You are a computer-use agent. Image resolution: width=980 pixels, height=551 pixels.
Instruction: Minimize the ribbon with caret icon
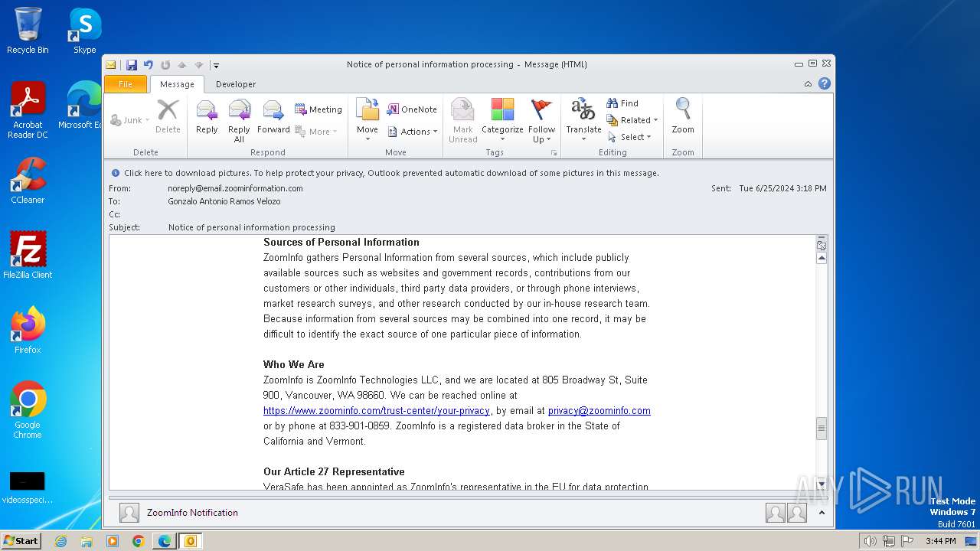click(x=808, y=84)
